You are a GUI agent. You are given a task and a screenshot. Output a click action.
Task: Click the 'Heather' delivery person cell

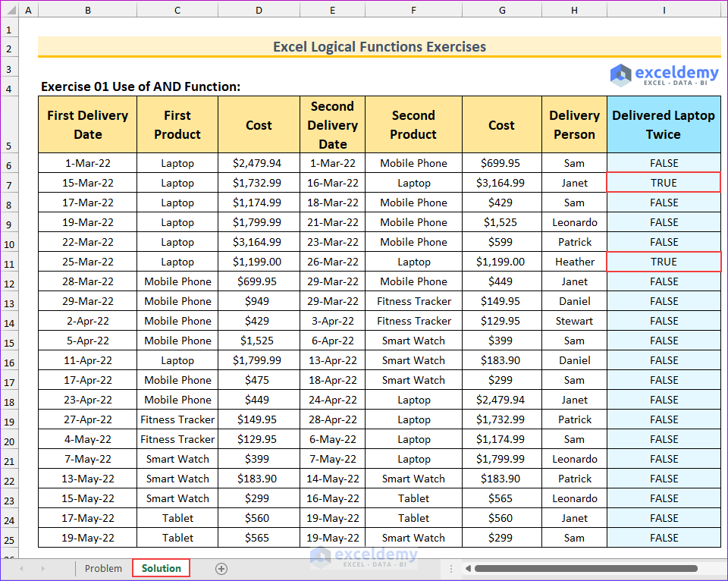[574, 262]
